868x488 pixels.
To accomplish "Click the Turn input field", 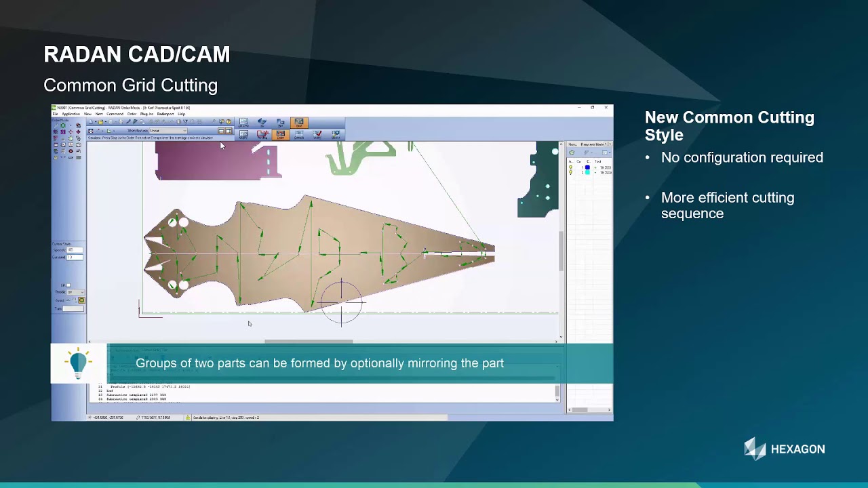I will pos(73,308).
